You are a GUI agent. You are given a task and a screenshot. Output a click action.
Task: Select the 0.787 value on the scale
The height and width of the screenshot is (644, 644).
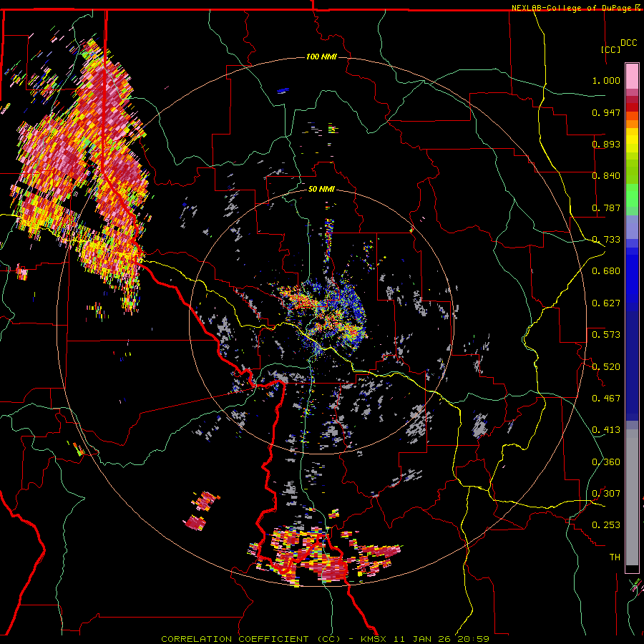click(606, 208)
